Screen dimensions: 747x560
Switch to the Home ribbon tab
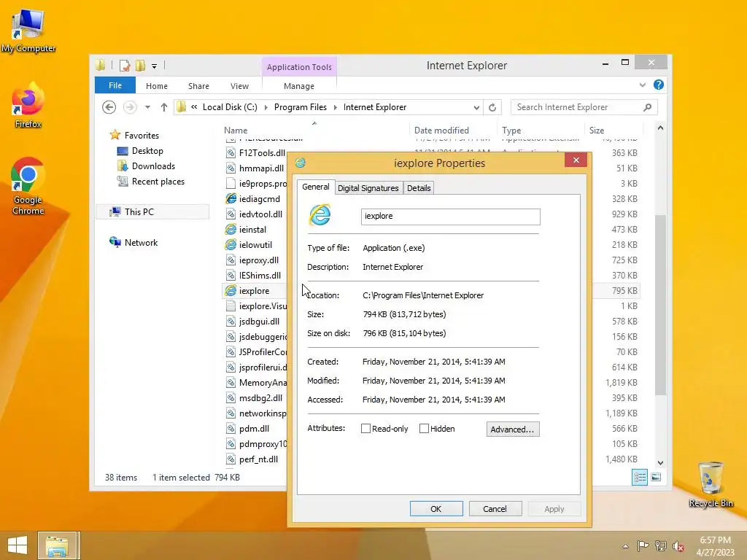coord(157,86)
